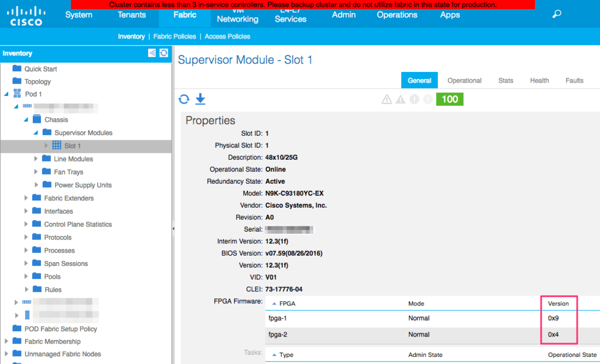Screen dimensions: 600x364
Task: Select Processes in the tree
Action: (59, 250)
